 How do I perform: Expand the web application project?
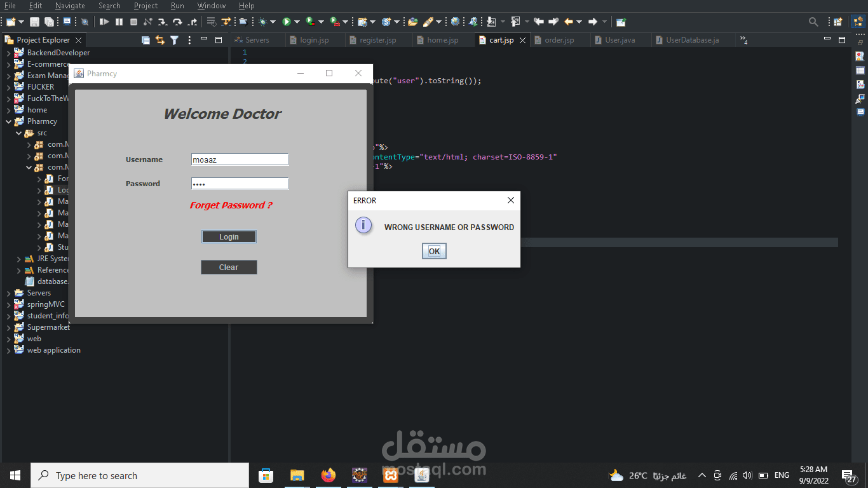click(8, 350)
